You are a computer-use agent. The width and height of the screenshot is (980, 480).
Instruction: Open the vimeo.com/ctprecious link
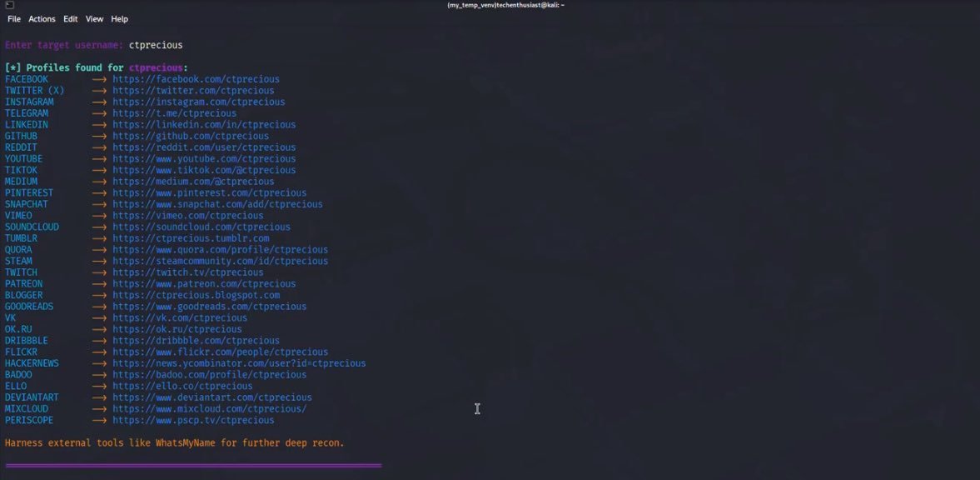[x=188, y=215]
